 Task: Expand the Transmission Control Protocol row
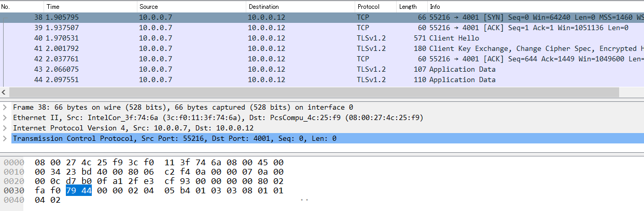tap(5, 138)
